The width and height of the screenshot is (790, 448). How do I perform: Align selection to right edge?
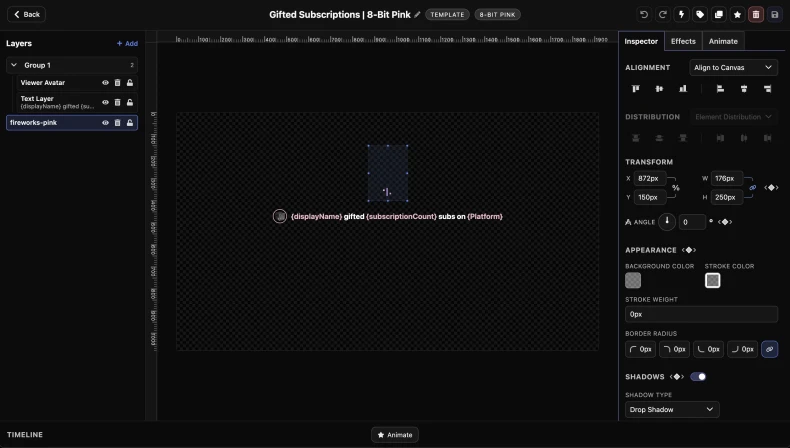767,89
